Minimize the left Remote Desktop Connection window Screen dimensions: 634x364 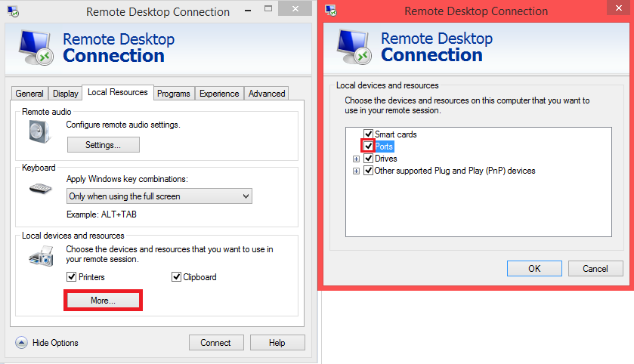248,10
